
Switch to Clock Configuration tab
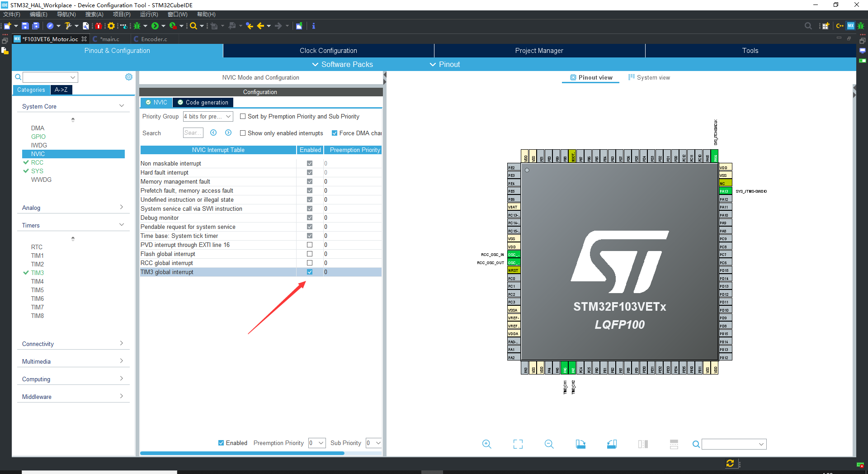coord(328,51)
